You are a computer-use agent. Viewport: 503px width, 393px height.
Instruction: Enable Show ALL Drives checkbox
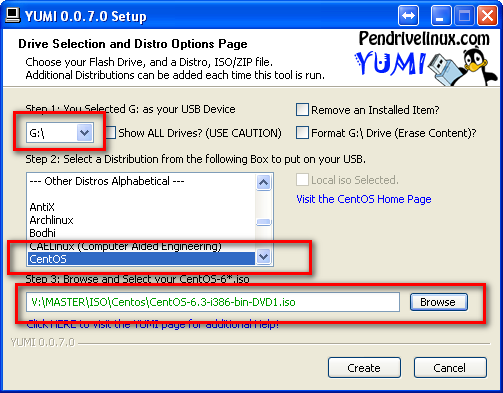111,133
